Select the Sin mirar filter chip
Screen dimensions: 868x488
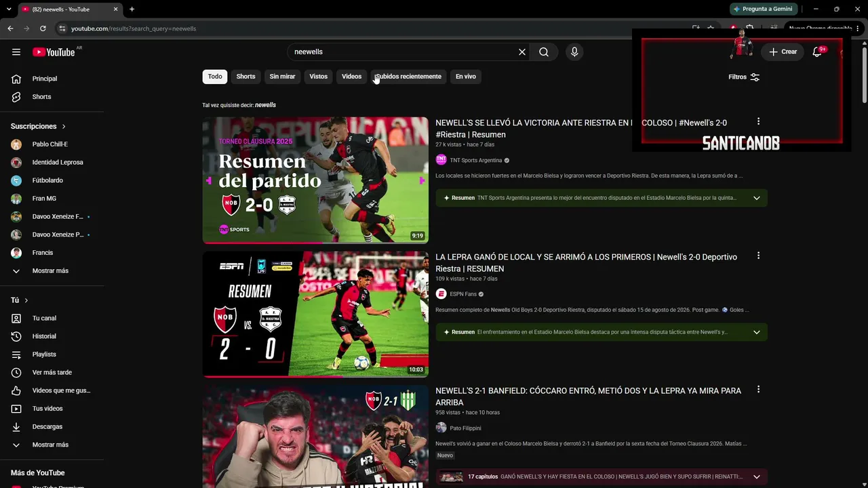(x=282, y=77)
